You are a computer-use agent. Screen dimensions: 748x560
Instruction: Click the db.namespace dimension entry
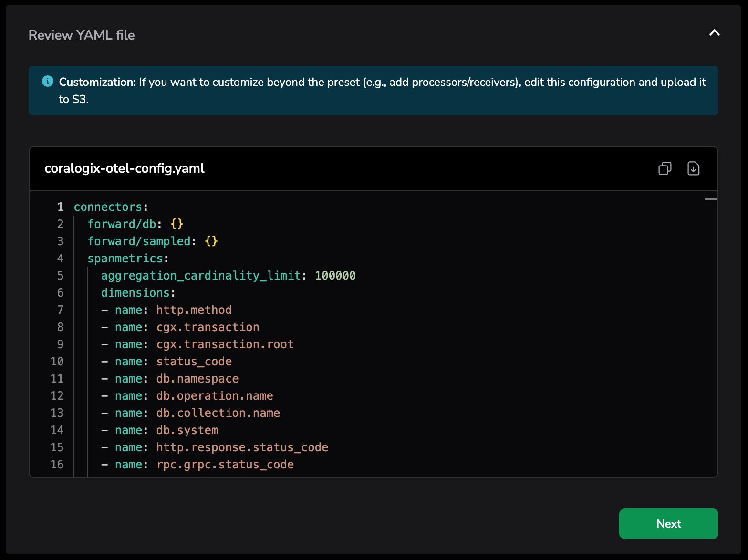point(197,379)
